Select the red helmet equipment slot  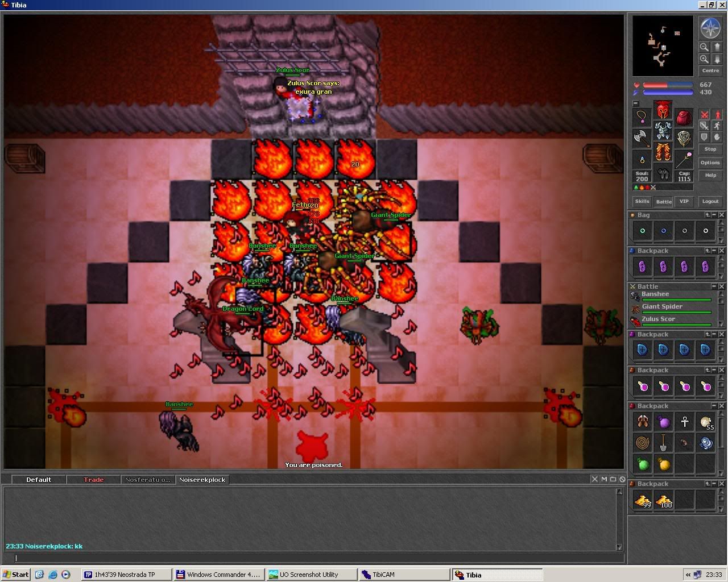click(663, 110)
